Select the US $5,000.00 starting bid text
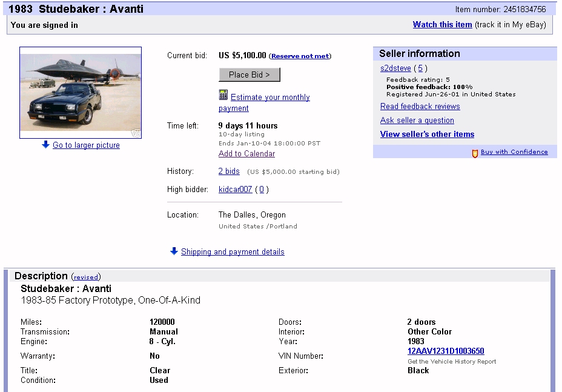 (x=293, y=172)
